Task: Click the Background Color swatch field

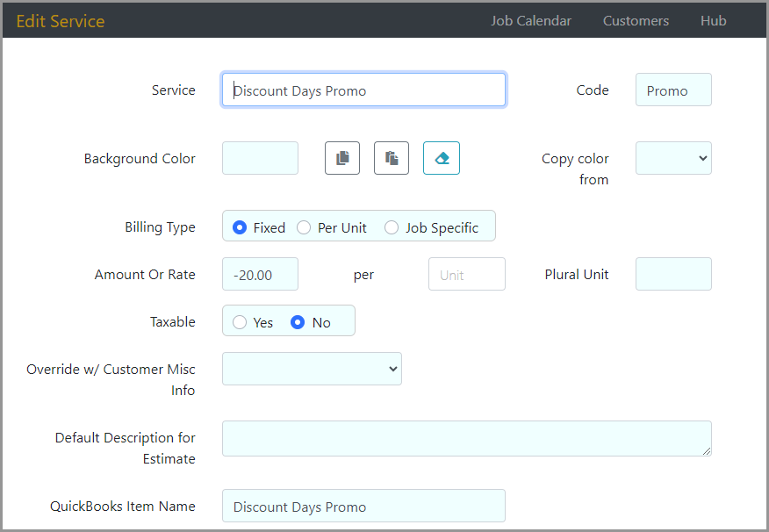Action: (260, 158)
